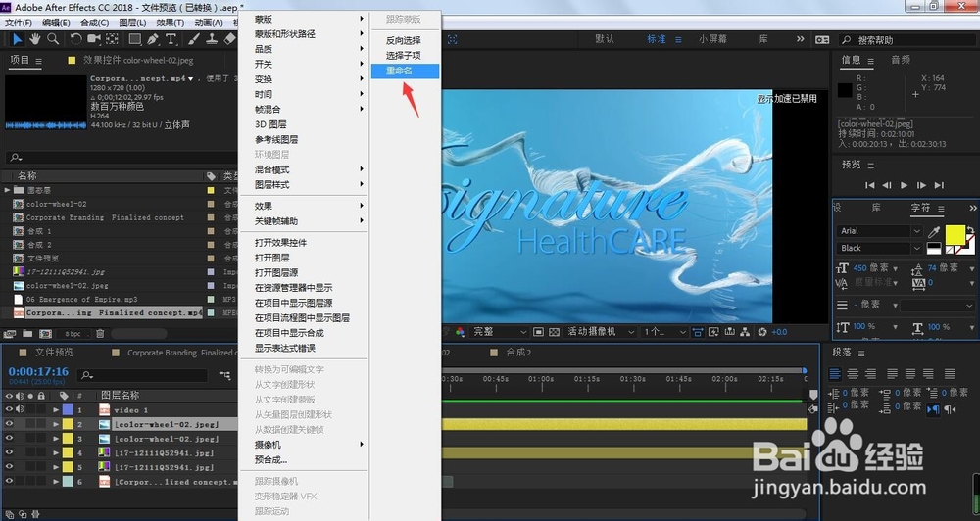980x521 pixels.
Task: Open the Arial font family dropdown
Action: click(x=879, y=230)
